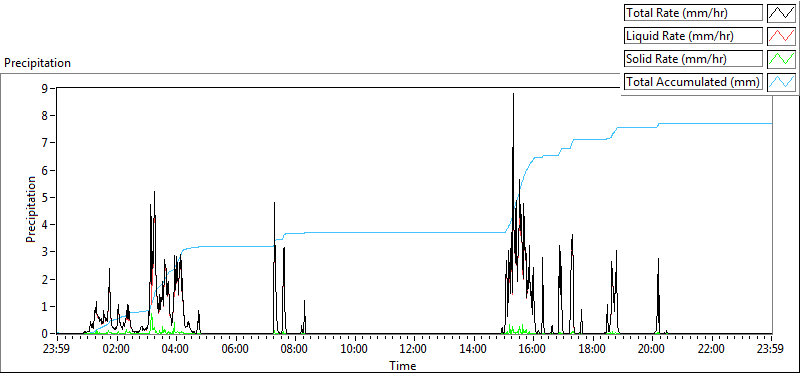Click the Precipitation chart title above the plot
Image resolution: width=800 pixels, height=373 pixels.
(x=37, y=63)
